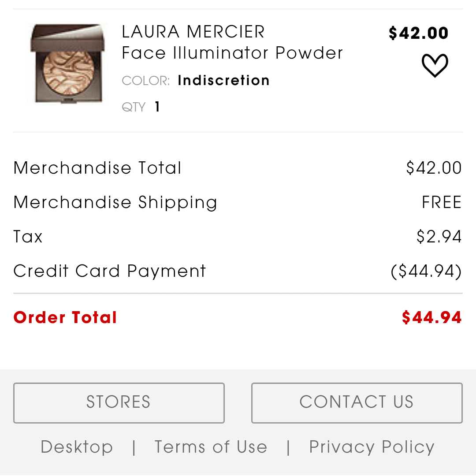Click the $42.00 item price
The image size is (476, 476).
418,33
